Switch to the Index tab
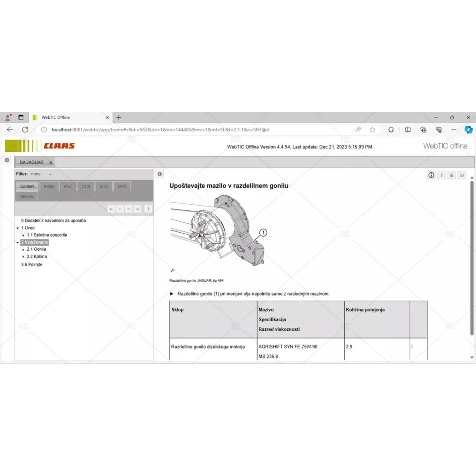The image size is (476, 476). (x=49, y=187)
